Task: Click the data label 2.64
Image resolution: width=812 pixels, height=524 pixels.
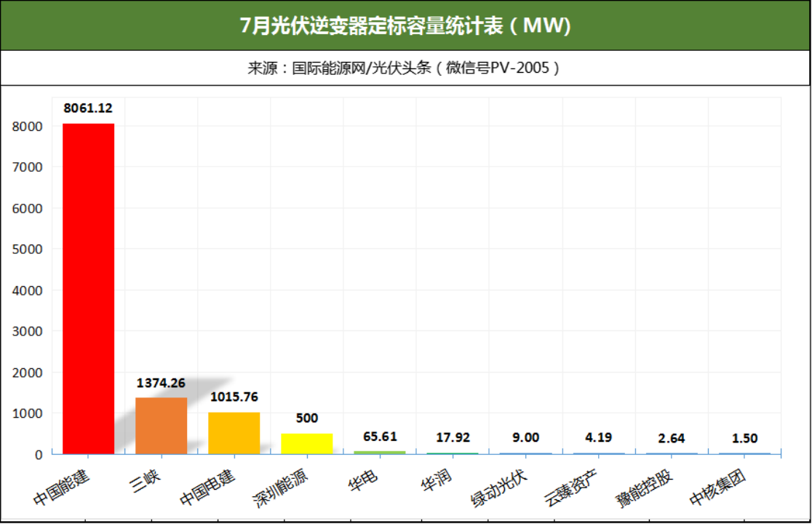Action: tap(672, 439)
